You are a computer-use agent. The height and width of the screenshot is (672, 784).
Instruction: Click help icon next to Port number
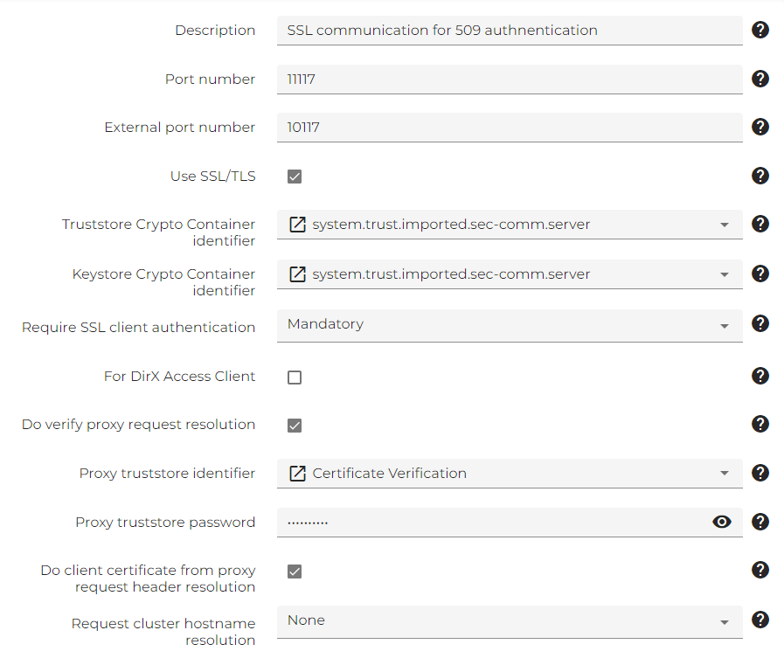[760, 79]
